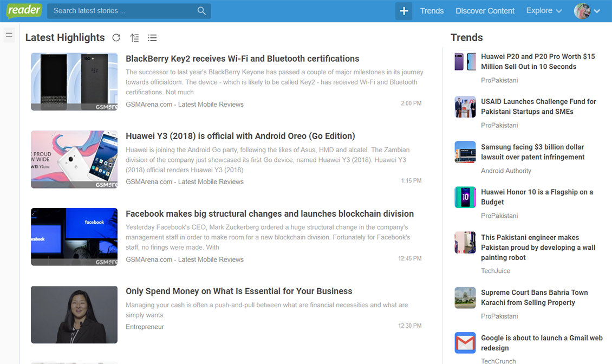Click the Huawei Y3 thumbnail
This screenshot has height=364, width=612.
[74, 159]
